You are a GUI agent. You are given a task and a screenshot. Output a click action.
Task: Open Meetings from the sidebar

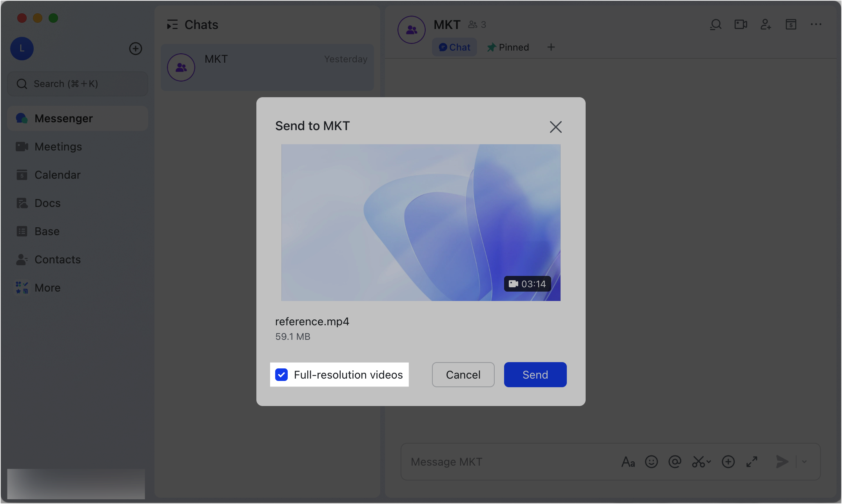pyautogui.click(x=77, y=147)
